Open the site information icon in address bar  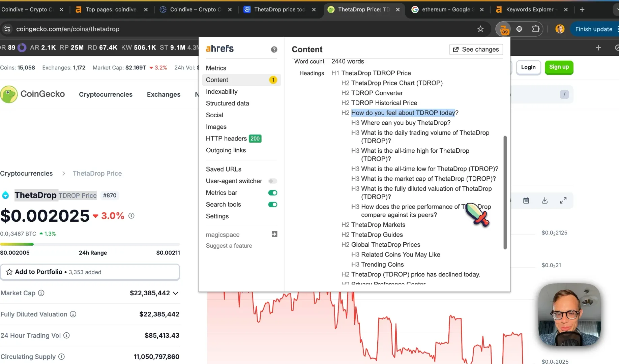coord(7,29)
